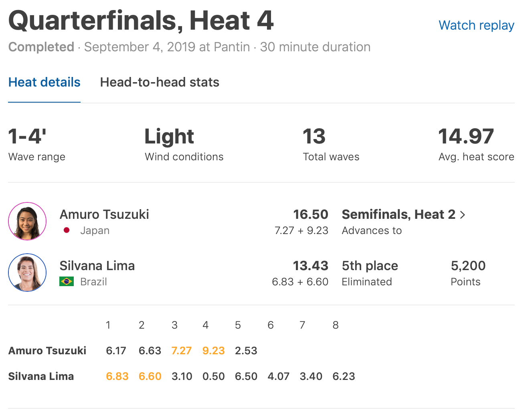Click Lima's highlighted 6.60 wave score
Viewport: 526px width, 420px height.
(150, 376)
